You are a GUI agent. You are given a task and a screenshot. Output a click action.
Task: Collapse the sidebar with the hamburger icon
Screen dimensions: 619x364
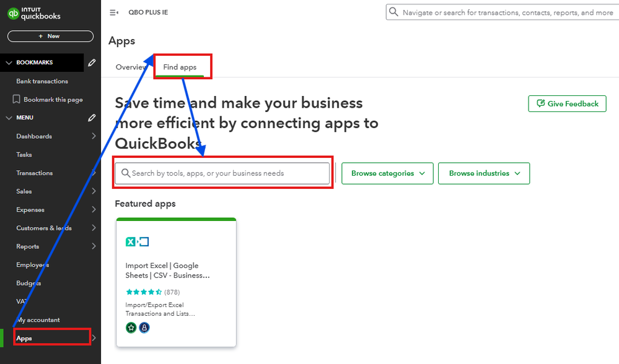tap(114, 12)
